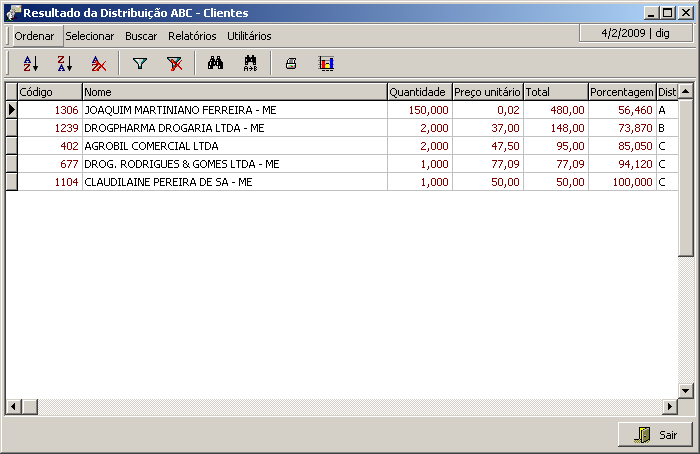This screenshot has height=454, width=700.
Task: Open the Relatórios menu
Action: pyautogui.click(x=192, y=36)
